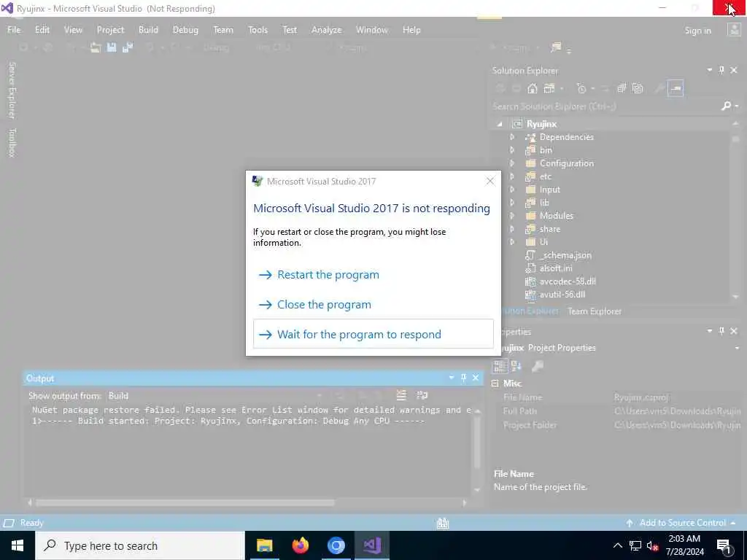Pin the Solution Explorer panel
This screenshot has height=560, width=747.
pyautogui.click(x=721, y=70)
